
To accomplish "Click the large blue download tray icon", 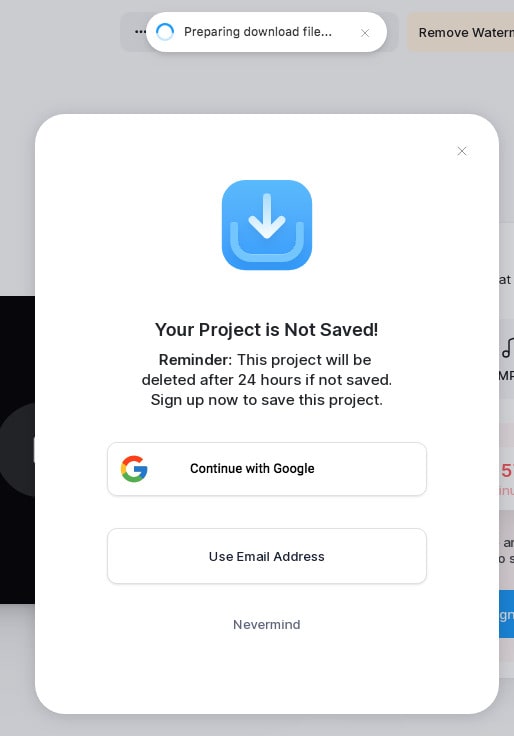I will coord(267,225).
